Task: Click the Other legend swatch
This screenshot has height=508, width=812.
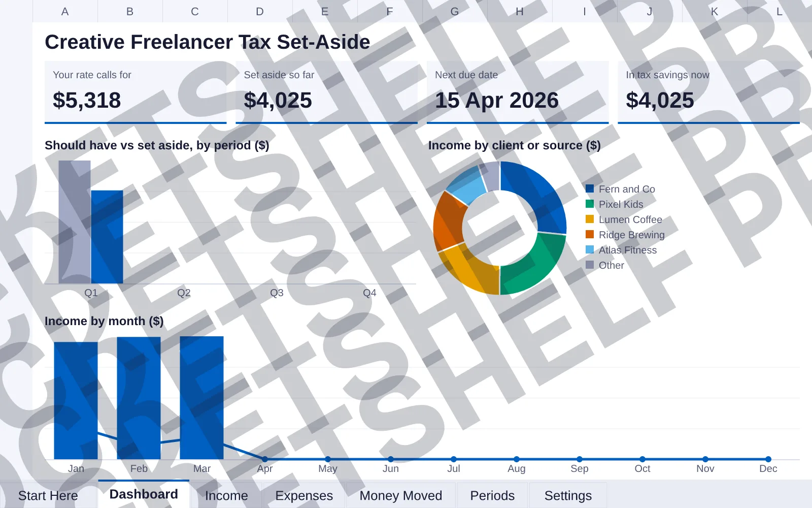Action: (590, 265)
